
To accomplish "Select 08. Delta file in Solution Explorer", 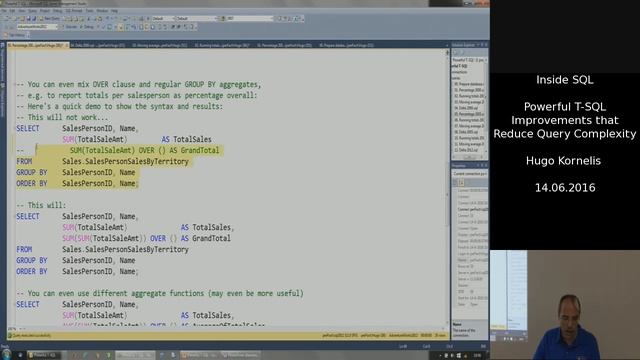I will point(466,132).
